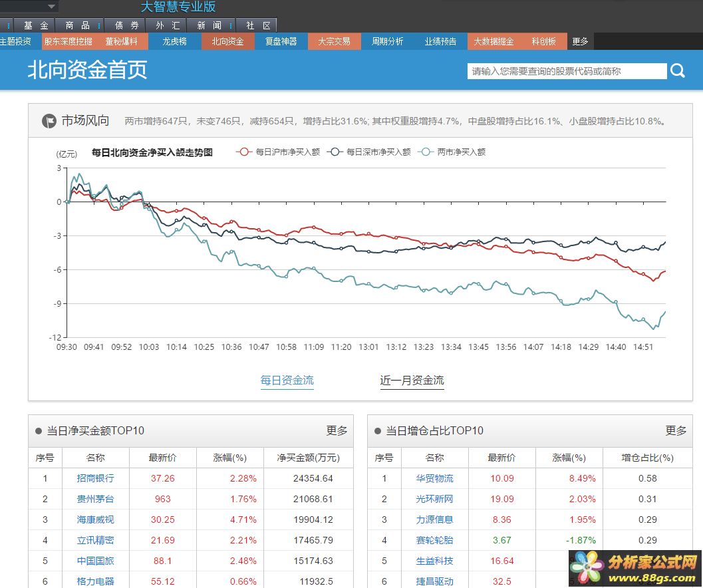Switch to the 科创板 tab
The height and width of the screenshot is (588, 703).
[543, 41]
